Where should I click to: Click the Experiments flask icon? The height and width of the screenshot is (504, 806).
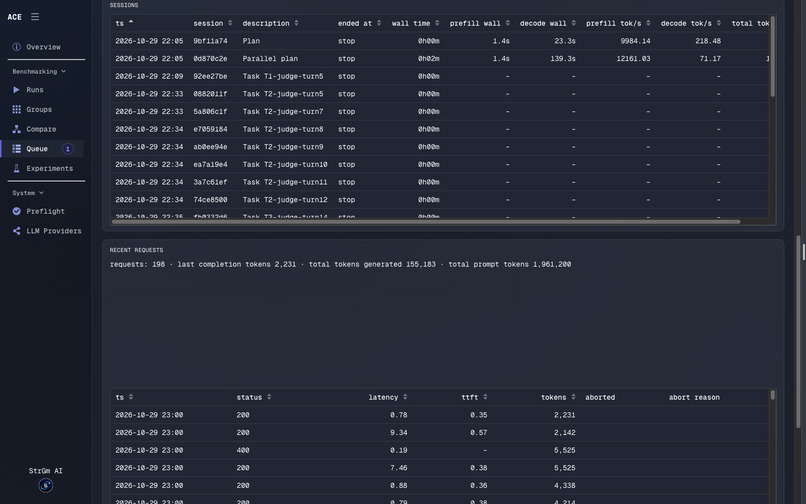(x=16, y=168)
